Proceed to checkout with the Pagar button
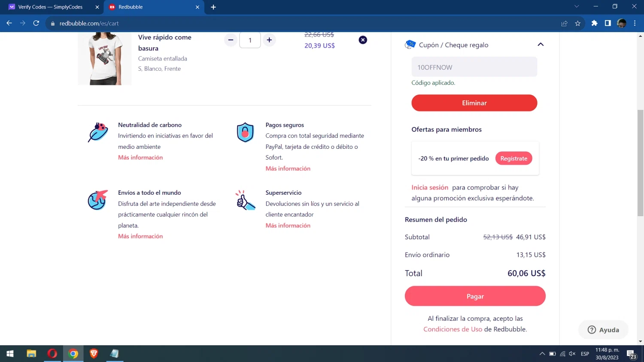Image resolution: width=644 pixels, height=362 pixels. click(x=475, y=296)
